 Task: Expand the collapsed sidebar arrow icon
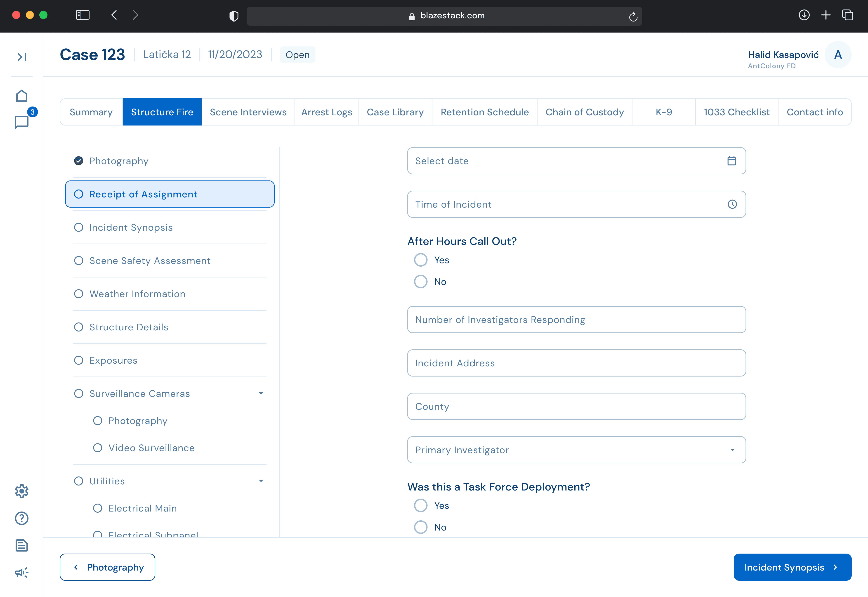(22, 57)
